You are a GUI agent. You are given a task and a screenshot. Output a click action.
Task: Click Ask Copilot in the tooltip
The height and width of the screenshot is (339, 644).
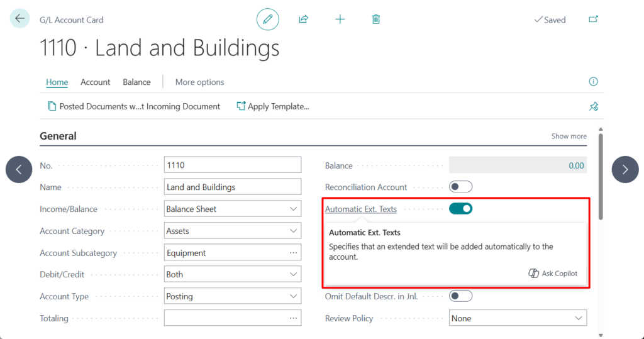point(553,274)
